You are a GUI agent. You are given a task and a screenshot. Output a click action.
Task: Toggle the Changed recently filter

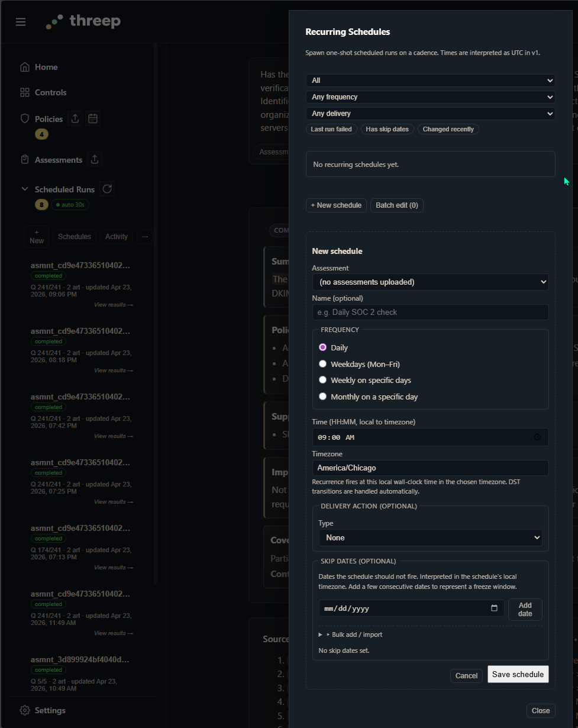coord(448,129)
